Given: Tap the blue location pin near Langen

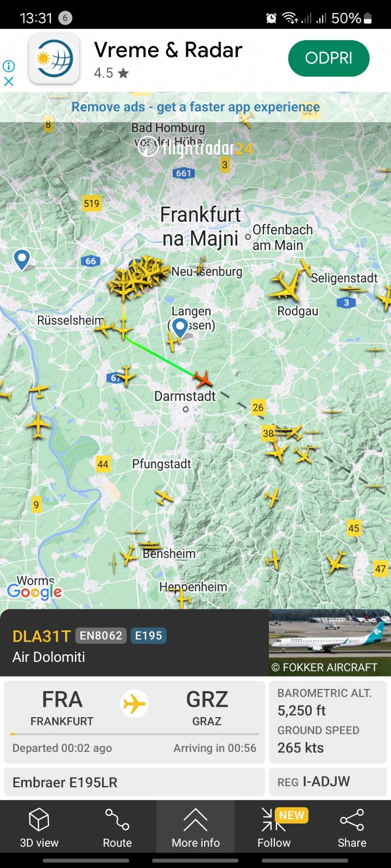Looking at the screenshot, I should tap(180, 328).
